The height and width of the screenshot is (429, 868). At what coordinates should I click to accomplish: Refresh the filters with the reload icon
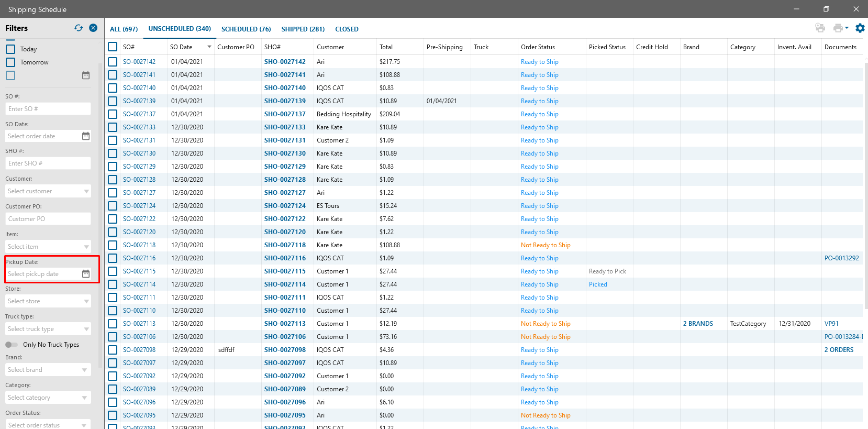79,28
